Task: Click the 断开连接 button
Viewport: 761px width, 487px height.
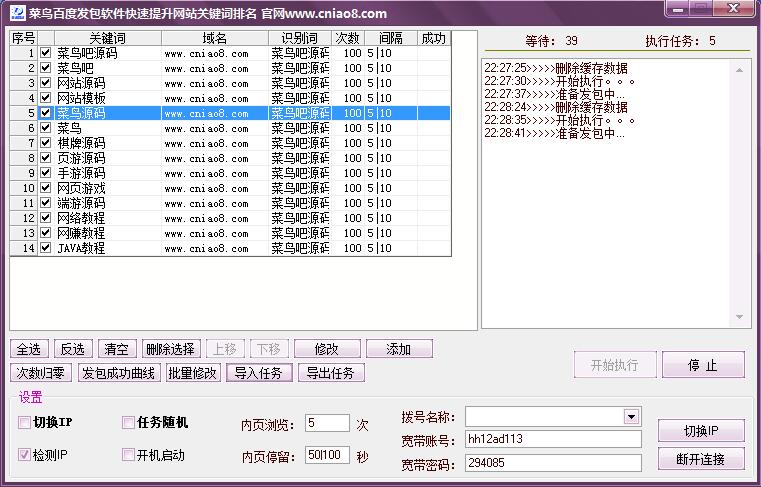Action: pyautogui.click(x=701, y=458)
